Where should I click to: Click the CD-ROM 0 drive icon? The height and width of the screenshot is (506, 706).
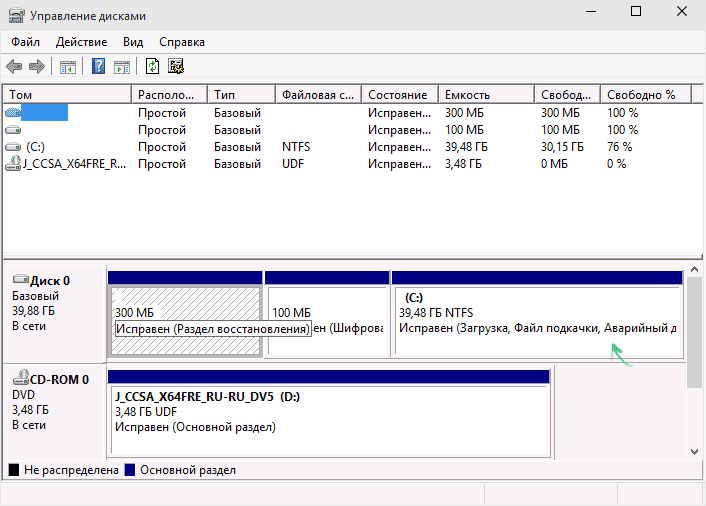(21, 377)
